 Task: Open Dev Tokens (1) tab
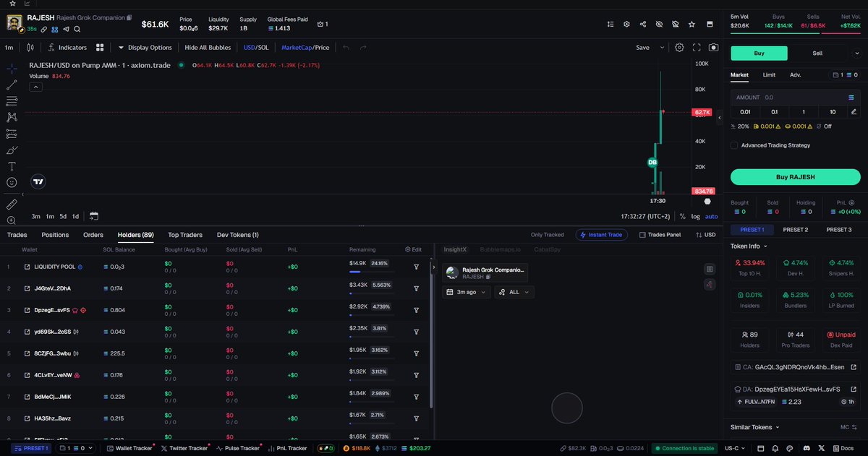[237, 235]
